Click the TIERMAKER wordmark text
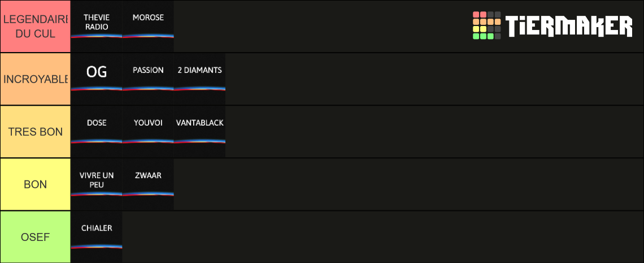This screenshot has width=644, height=263. [568, 26]
